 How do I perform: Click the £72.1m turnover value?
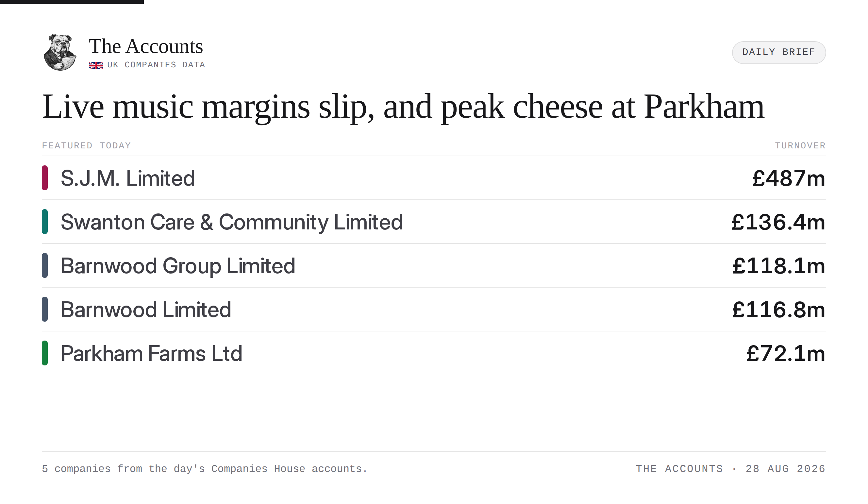pos(786,353)
